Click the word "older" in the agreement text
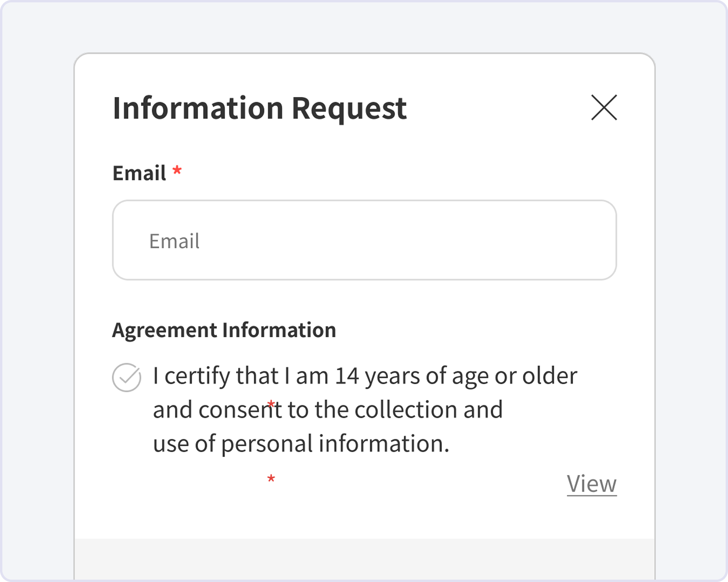The height and width of the screenshot is (582, 728). [x=549, y=376]
